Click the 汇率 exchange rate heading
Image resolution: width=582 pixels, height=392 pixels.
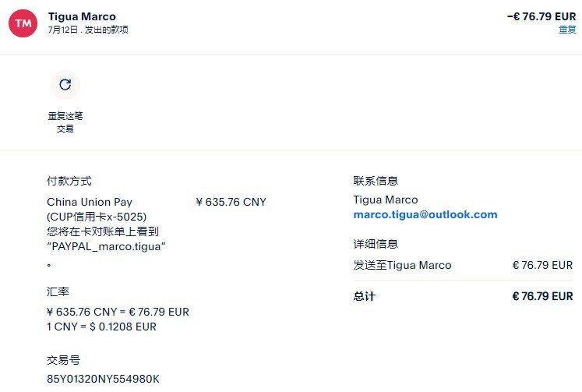58,291
